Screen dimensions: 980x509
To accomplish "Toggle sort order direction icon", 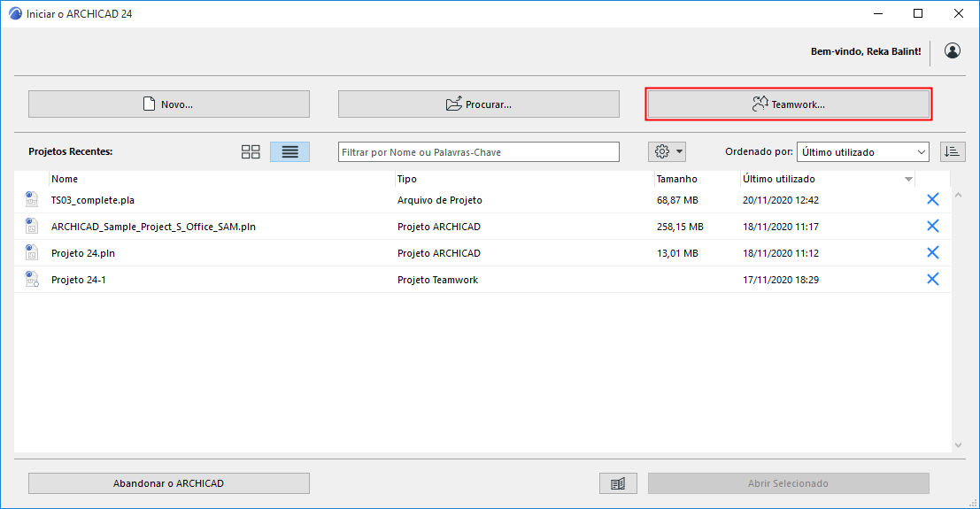I will tap(953, 152).
